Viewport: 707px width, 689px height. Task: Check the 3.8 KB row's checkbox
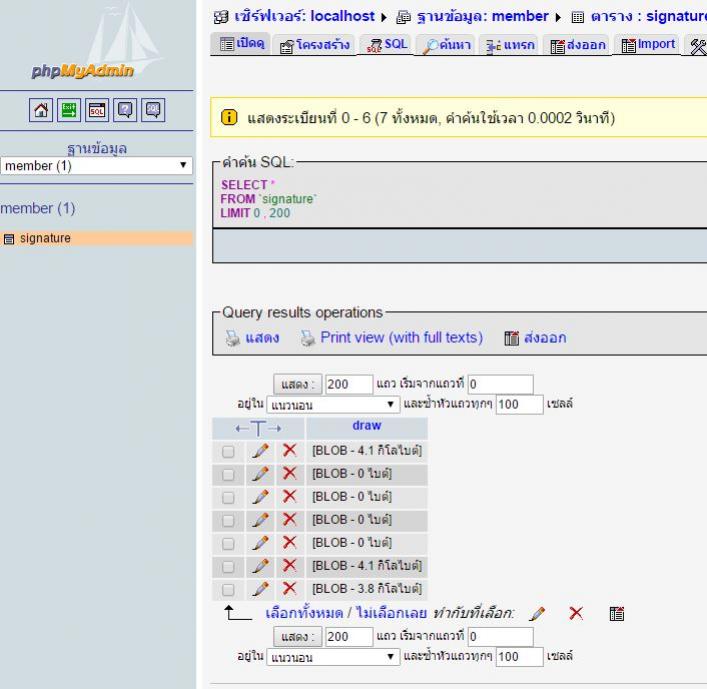(228, 589)
